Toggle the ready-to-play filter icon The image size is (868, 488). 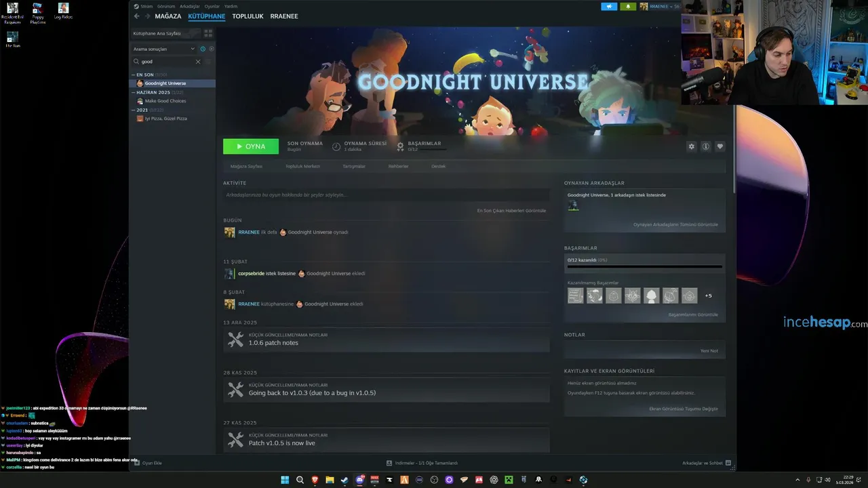211,49
